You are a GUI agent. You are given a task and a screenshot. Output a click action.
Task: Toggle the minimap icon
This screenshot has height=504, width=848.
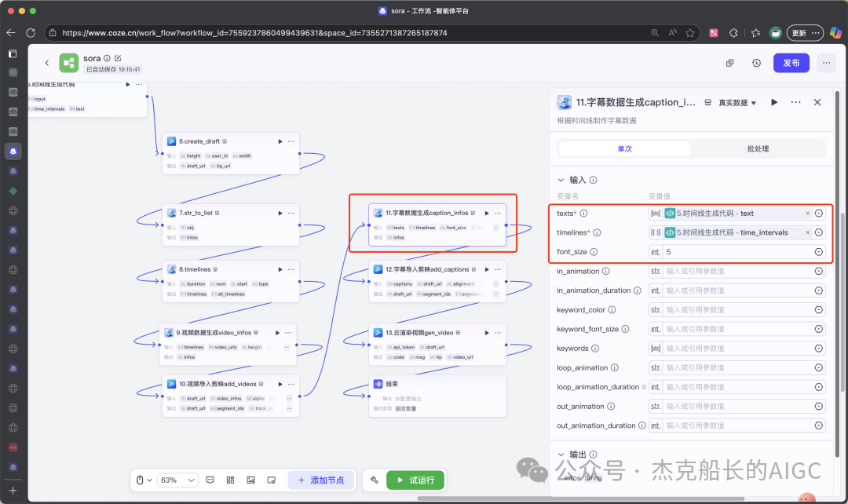coord(272,480)
